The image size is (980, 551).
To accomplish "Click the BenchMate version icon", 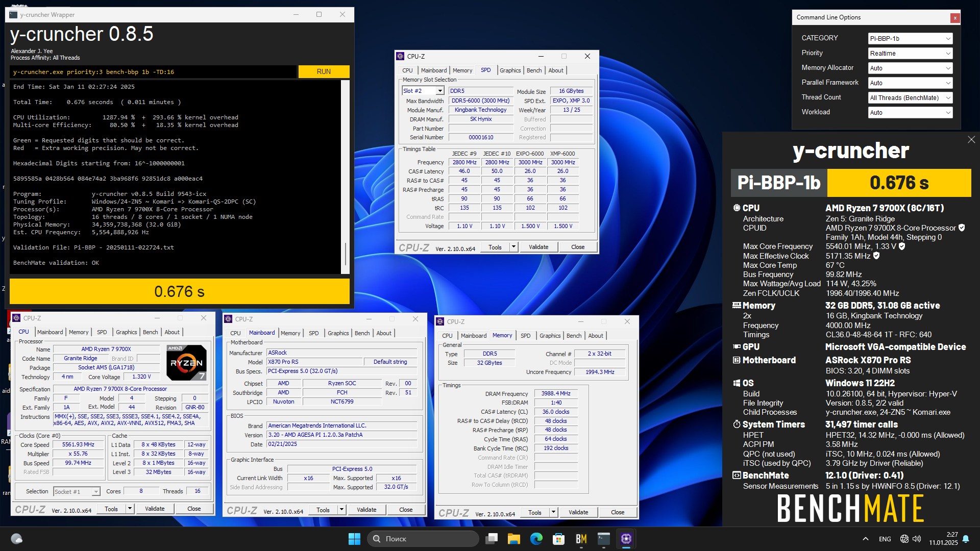I will (737, 475).
